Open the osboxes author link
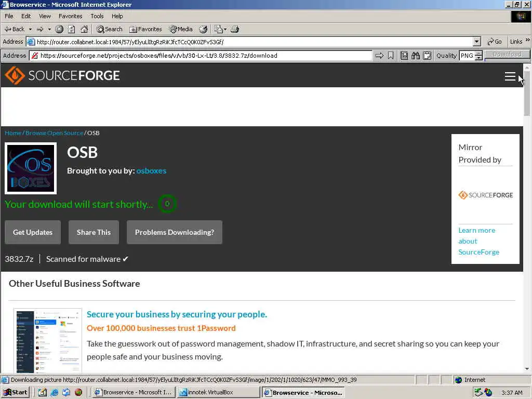Image resolution: width=532 pixels, height=399 pixels. click(151, 170)
